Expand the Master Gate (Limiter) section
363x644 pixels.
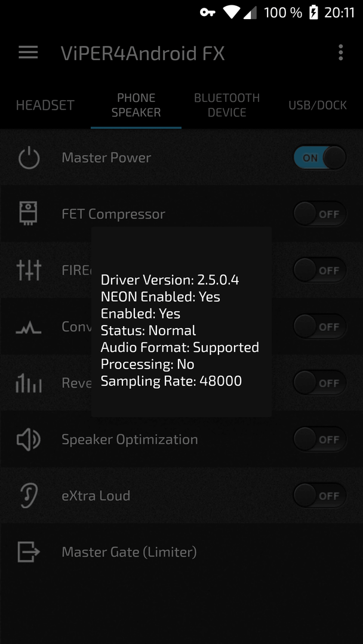click(181, 552)
